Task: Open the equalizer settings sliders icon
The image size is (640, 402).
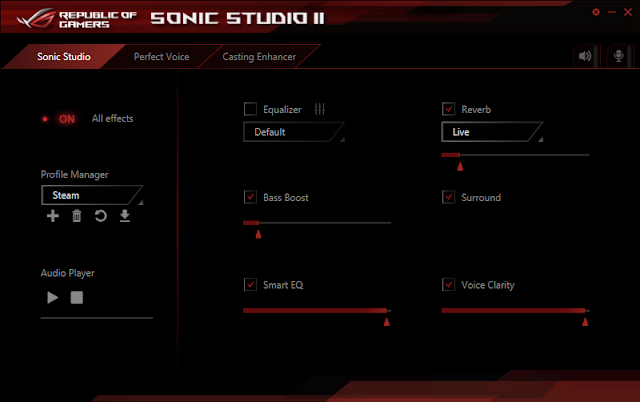Action: (320, 109)
